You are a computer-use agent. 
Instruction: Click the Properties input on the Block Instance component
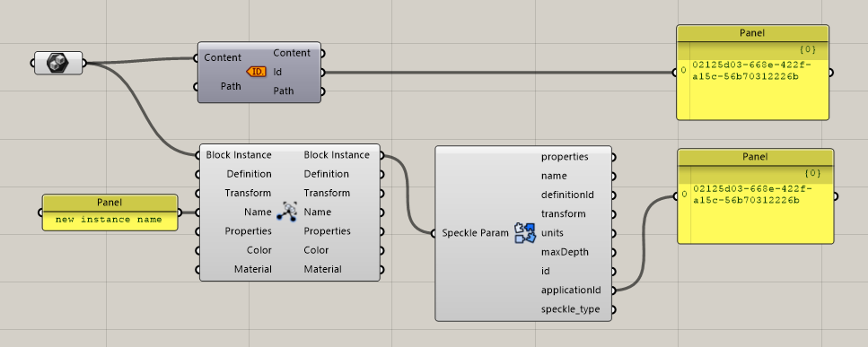(248, 231)
